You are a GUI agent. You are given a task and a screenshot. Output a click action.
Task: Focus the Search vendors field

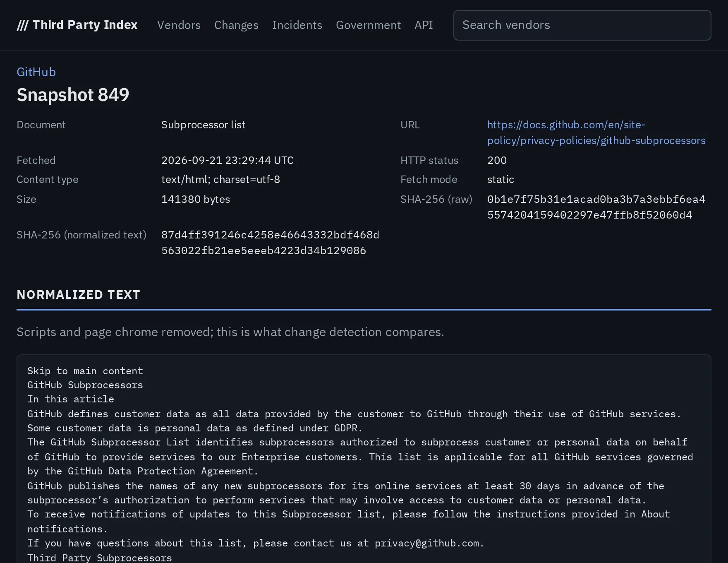[x=582, y=25]
